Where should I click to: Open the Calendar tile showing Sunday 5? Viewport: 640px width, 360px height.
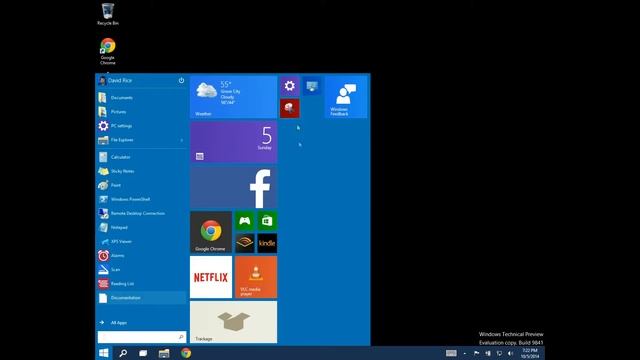click(x=233, y=142)
